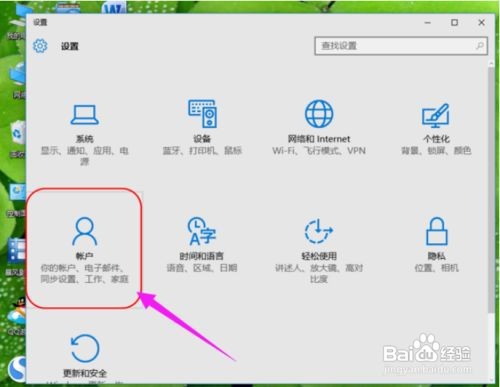The height and width of the screenshot is (387, 500).
Task: Click the magnifier icon in search box
Action: [x=479, y=46]
